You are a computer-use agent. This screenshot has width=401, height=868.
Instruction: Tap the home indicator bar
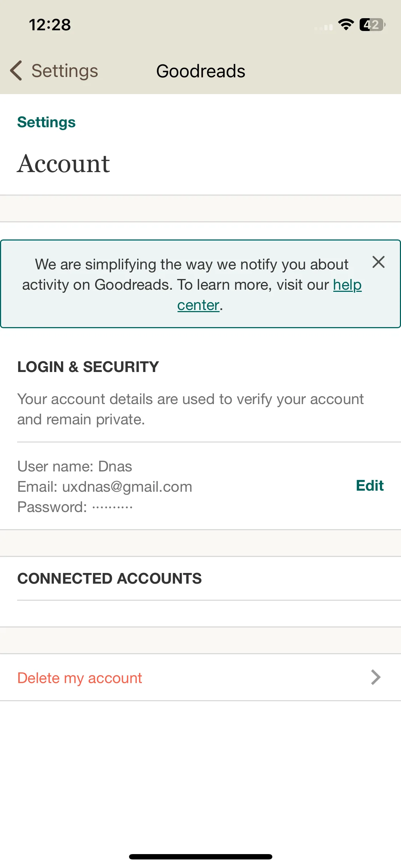(201, 857)
